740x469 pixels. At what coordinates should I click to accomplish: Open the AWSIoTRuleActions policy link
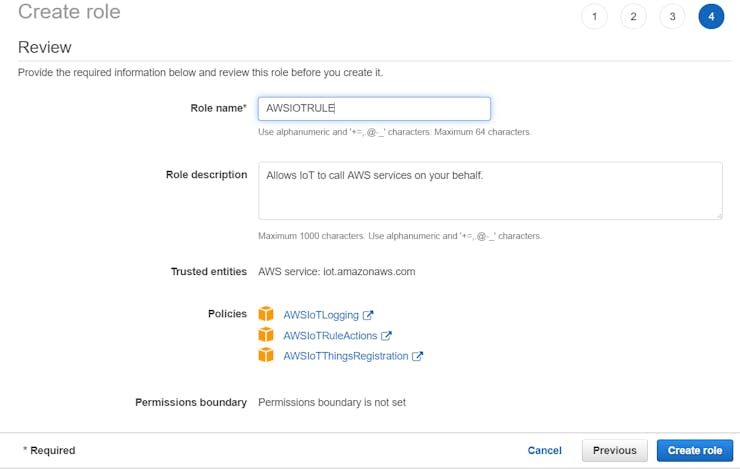[330, 336]
